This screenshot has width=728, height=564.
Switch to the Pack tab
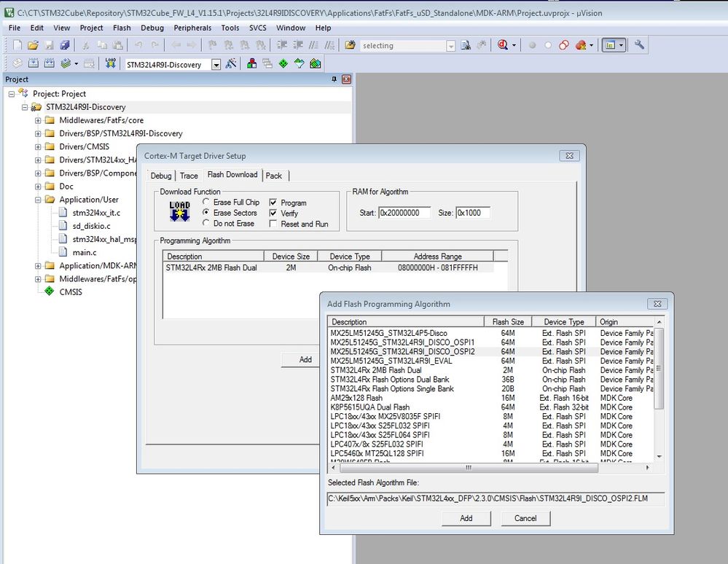[x=274, y=176]
